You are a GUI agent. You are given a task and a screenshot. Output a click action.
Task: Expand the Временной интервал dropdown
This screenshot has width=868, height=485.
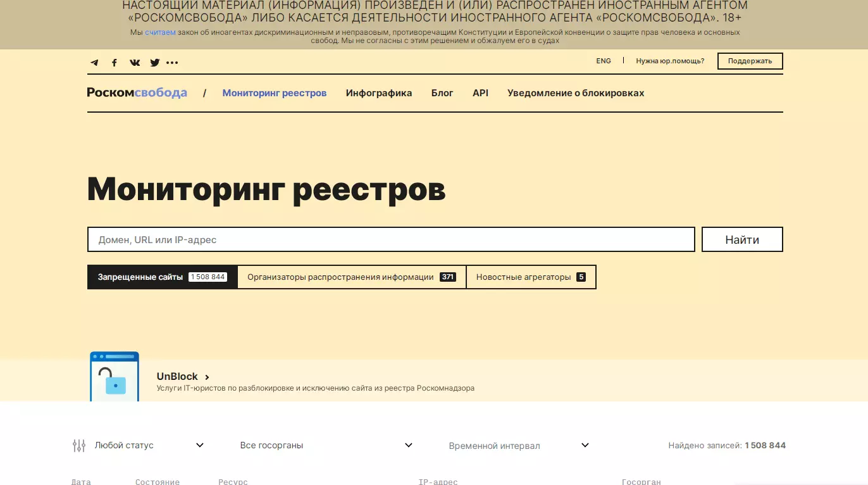tap(519, 446)
